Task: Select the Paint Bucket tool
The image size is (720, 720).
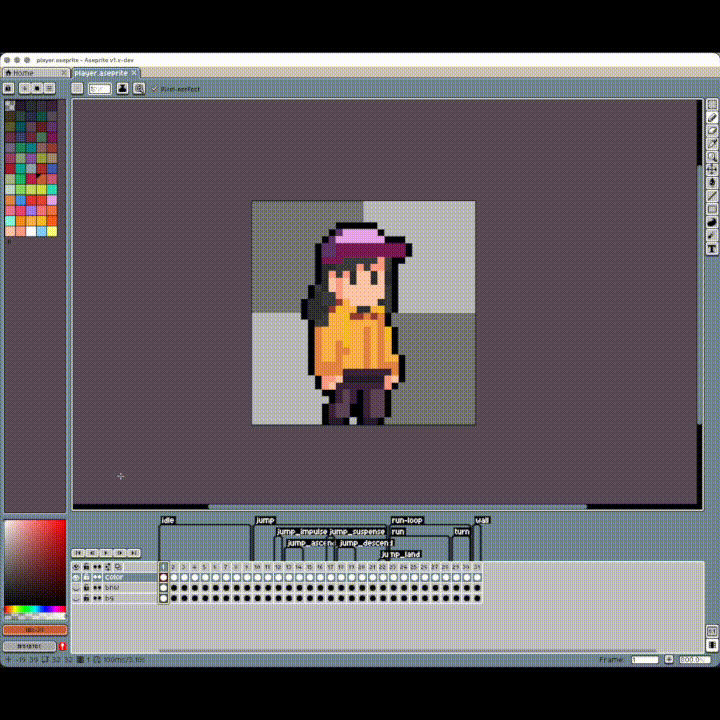Action: [x=712, y=183]
